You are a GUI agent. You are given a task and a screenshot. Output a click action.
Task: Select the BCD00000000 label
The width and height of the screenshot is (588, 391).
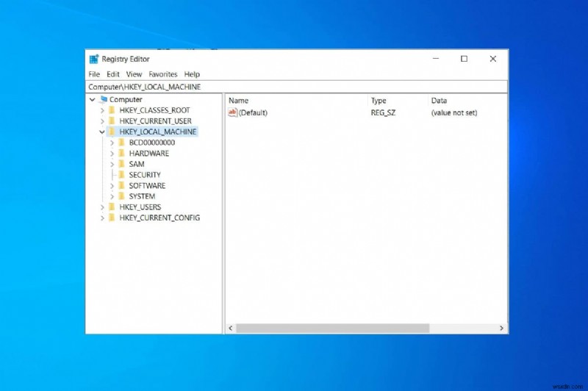point(152,143)
